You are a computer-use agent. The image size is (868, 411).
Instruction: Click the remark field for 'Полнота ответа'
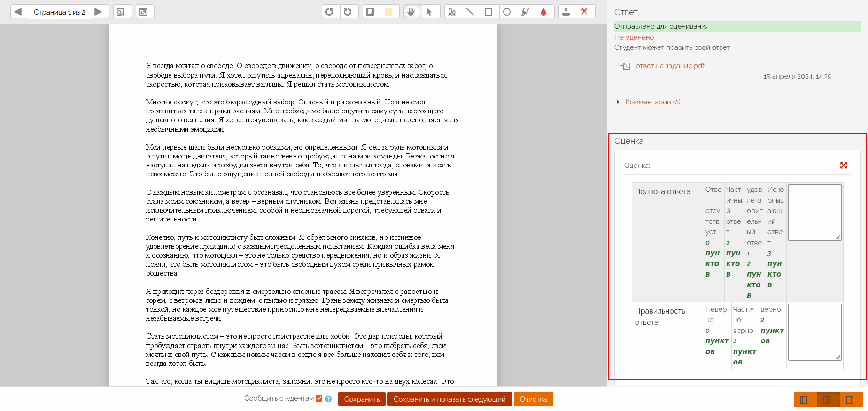(x=814, y=213)
